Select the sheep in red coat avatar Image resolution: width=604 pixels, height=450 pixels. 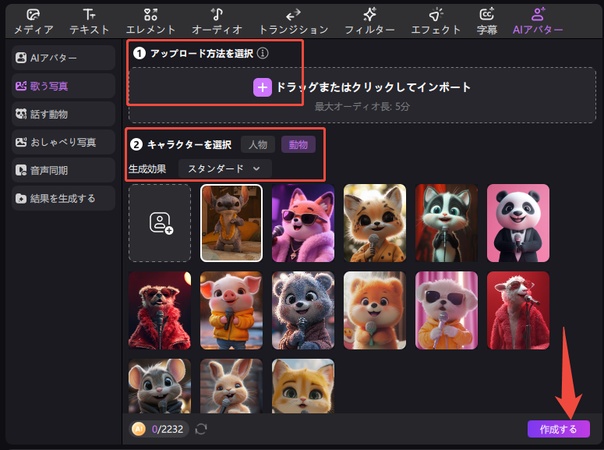coord(518,311)
